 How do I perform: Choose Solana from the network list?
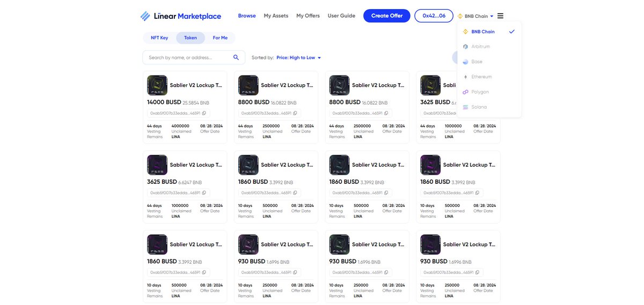[x=489, y=107]
